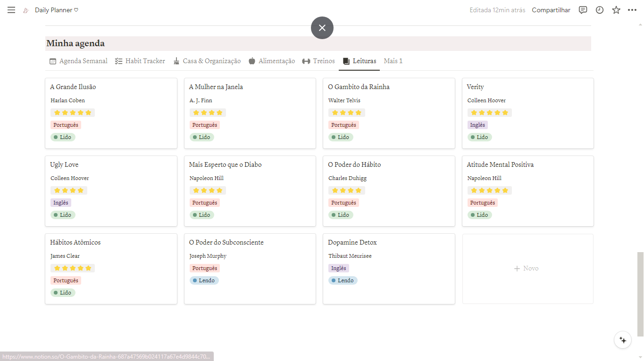Open the Dopamine Detox card
644x361 pixels.
click(389, 269)
